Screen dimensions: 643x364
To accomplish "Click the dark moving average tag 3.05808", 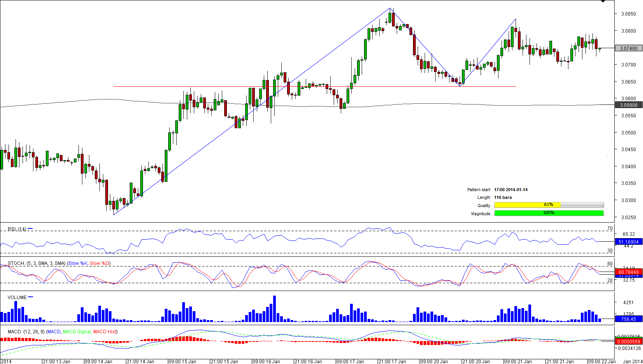I will pyautogui.click(x=629, y=105).
